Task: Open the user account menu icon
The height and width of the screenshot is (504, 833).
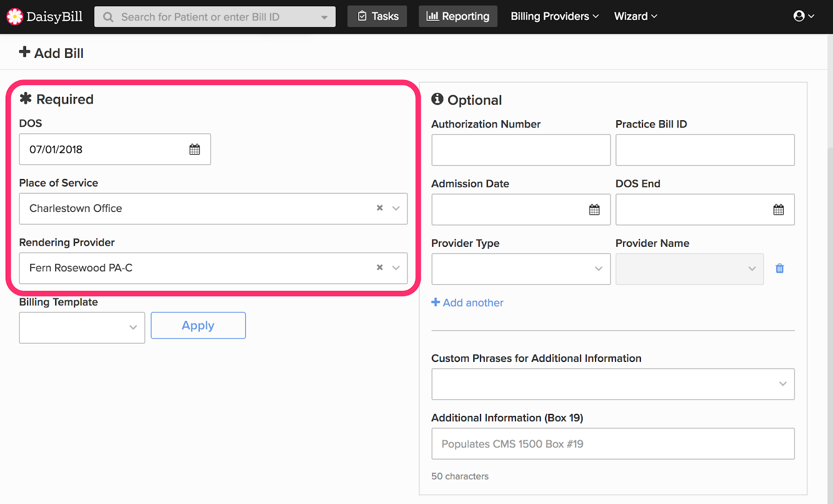Action: coord(804,16)
